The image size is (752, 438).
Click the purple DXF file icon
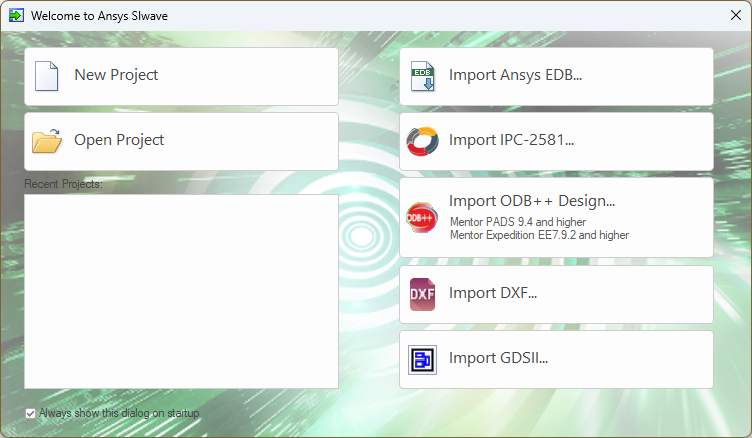click(422, 294)
